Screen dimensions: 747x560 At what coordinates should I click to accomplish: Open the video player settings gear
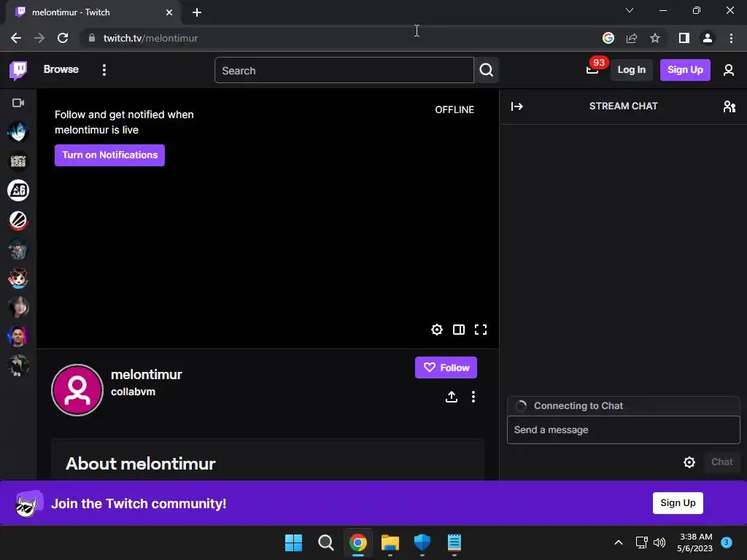[x=437, y=330]
